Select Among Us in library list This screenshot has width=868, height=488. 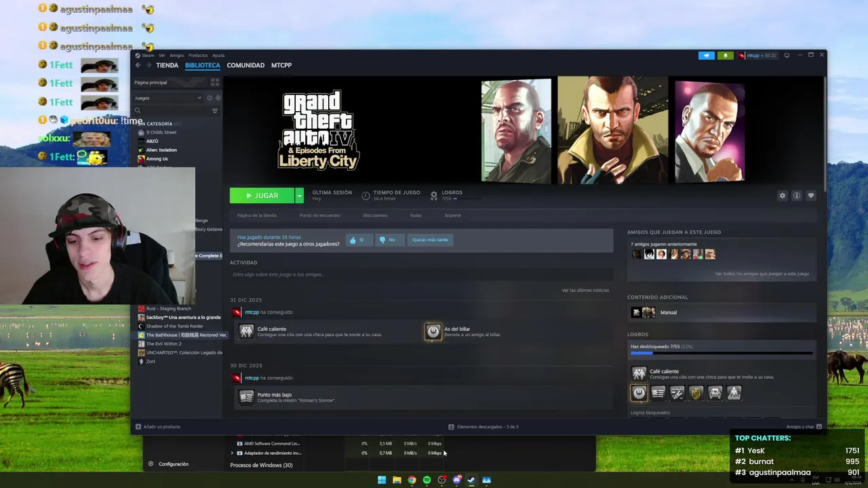click(157, 159)
